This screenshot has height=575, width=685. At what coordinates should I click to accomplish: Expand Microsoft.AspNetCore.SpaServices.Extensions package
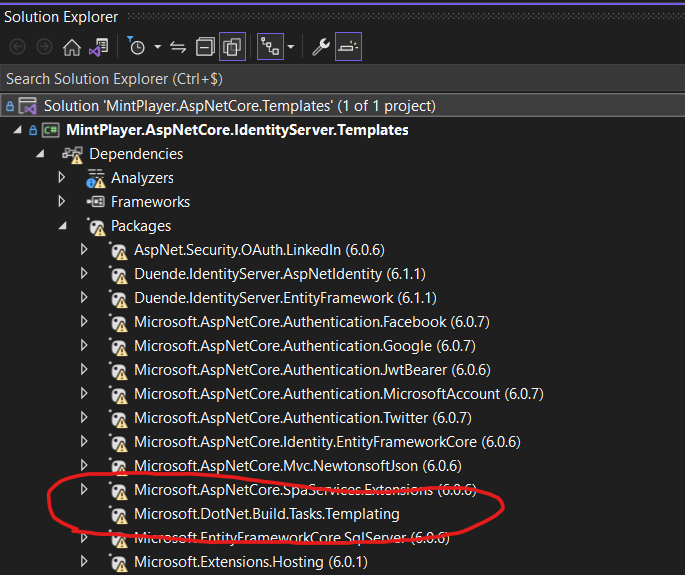click(x=84, y=489)
